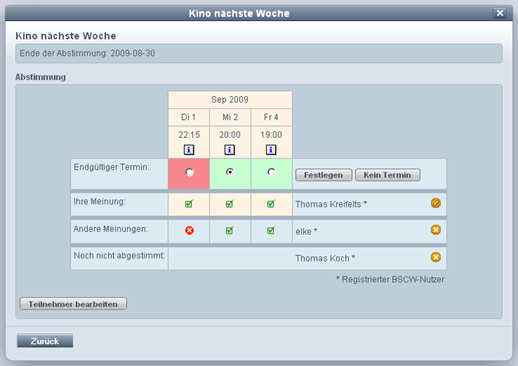
Task: Click elke's green check for Fr 4
Action: click(x=271, y=230)
